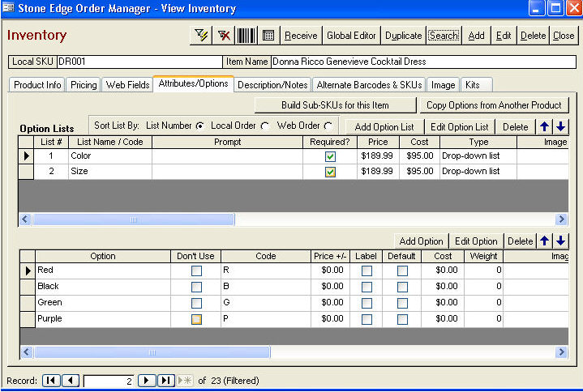Click Option Lists scrollbar right arrow
The image size is (583, 392).
coord(561,219)
